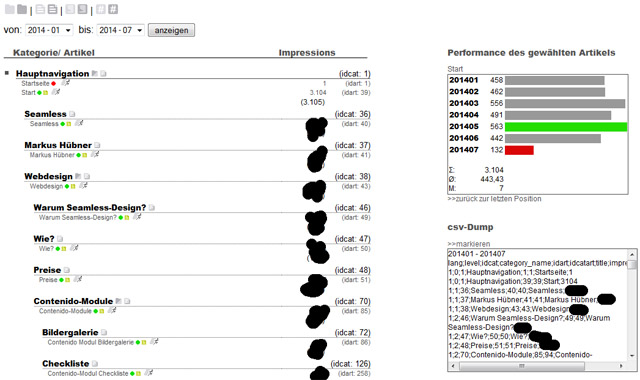Viewport: 640px width, 380px height.
Task: Click the darker article-list icon in toolbar
Action: 53,9
